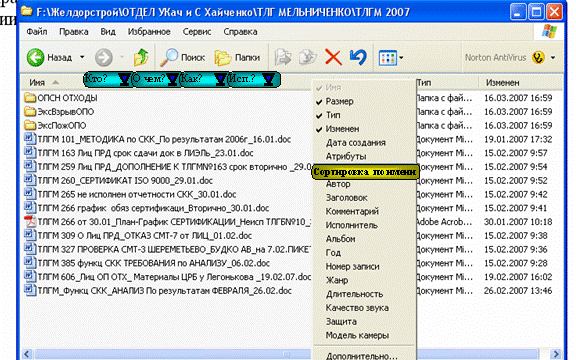Expand the Кто? filter dropdown
The height and width of the screenshot is (360, 576).
pos(124,80)
